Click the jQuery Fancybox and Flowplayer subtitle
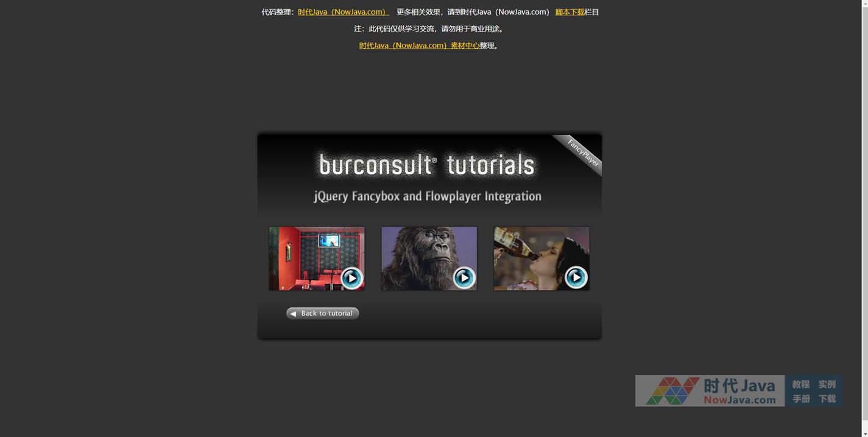Screen dimensions: 868x437 pos(427,197)
